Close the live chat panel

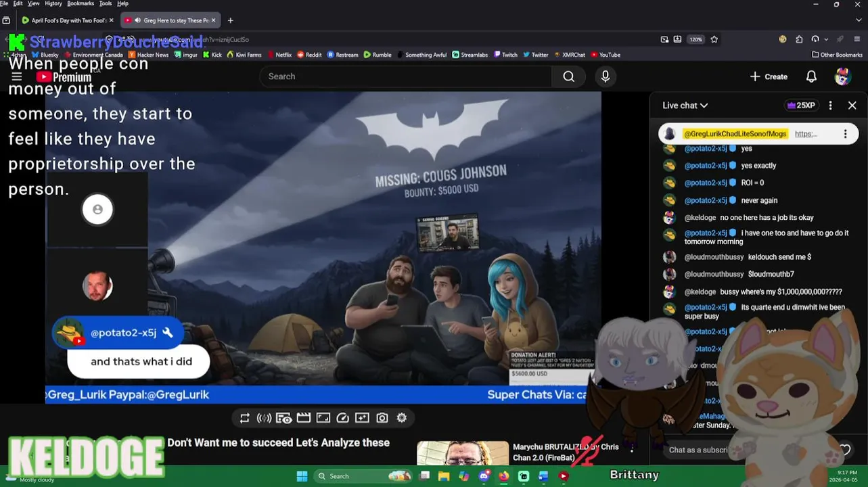pyautogui.click(x=852, y=106)
